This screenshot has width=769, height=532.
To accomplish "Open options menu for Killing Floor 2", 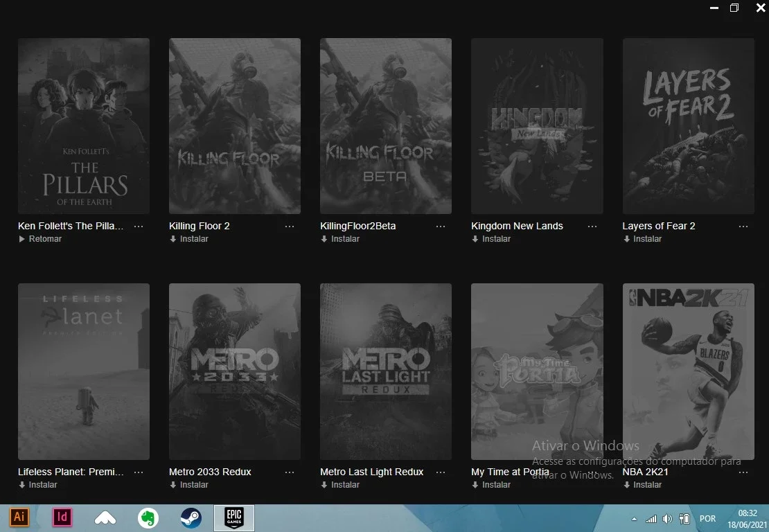I will click(x=290, y=226).
